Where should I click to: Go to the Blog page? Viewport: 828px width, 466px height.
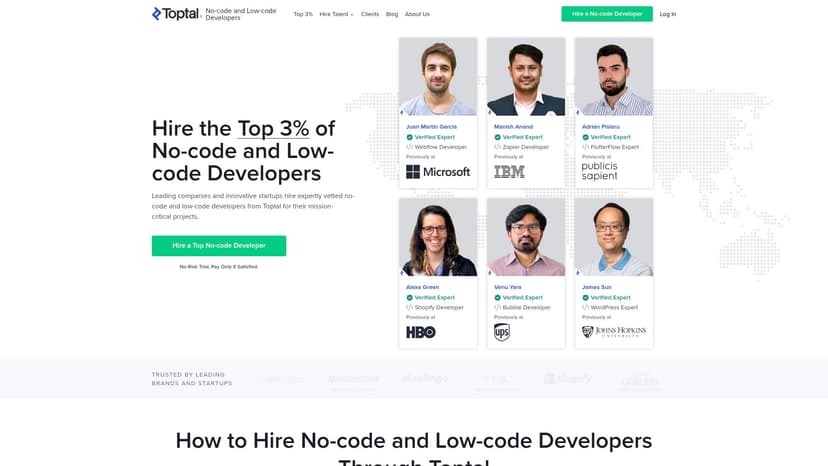pos(392,14)
